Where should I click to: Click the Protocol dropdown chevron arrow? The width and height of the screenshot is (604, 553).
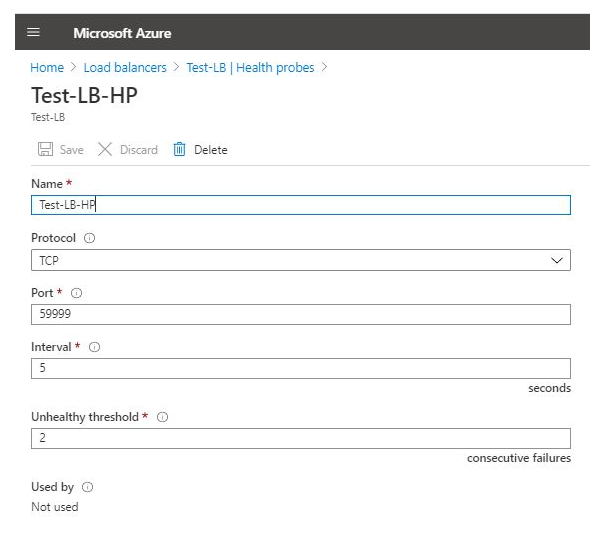(x=557, y=260)
